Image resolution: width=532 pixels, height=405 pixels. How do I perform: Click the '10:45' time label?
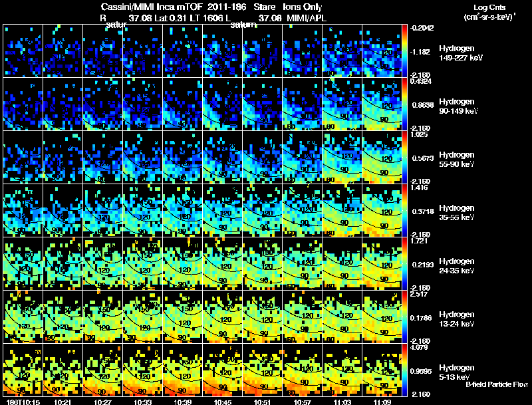[223, 402]
